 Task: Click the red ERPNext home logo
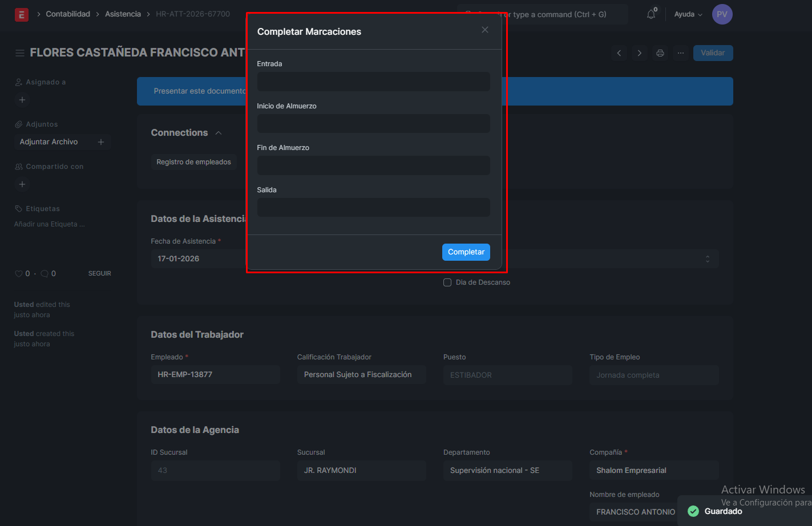click(x=22, y=14)
